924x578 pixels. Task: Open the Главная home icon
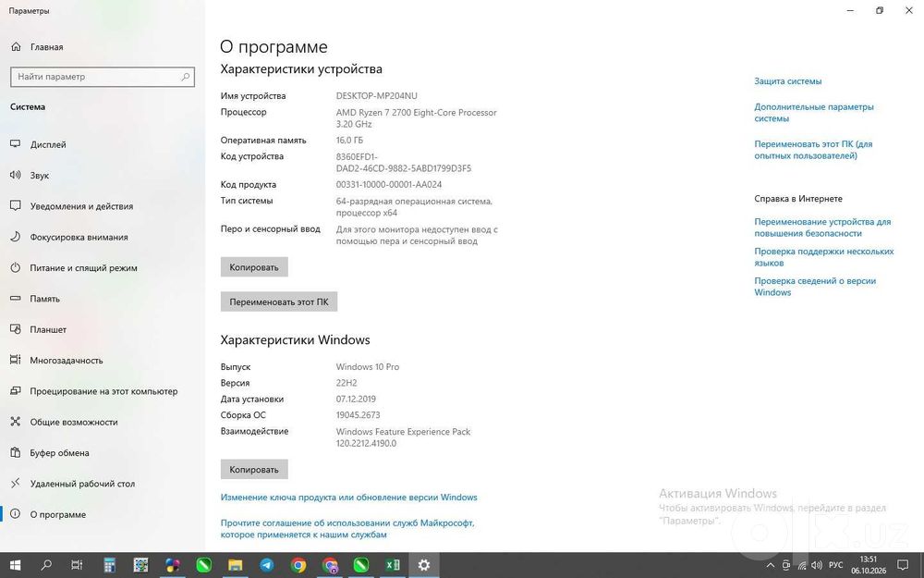pyautogui.click(x=16, y=46)
